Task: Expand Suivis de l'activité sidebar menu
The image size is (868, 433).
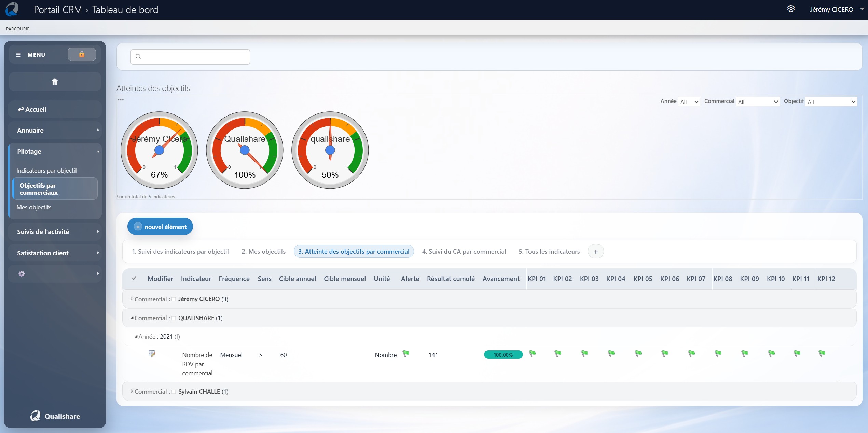Action: point(55,232)
